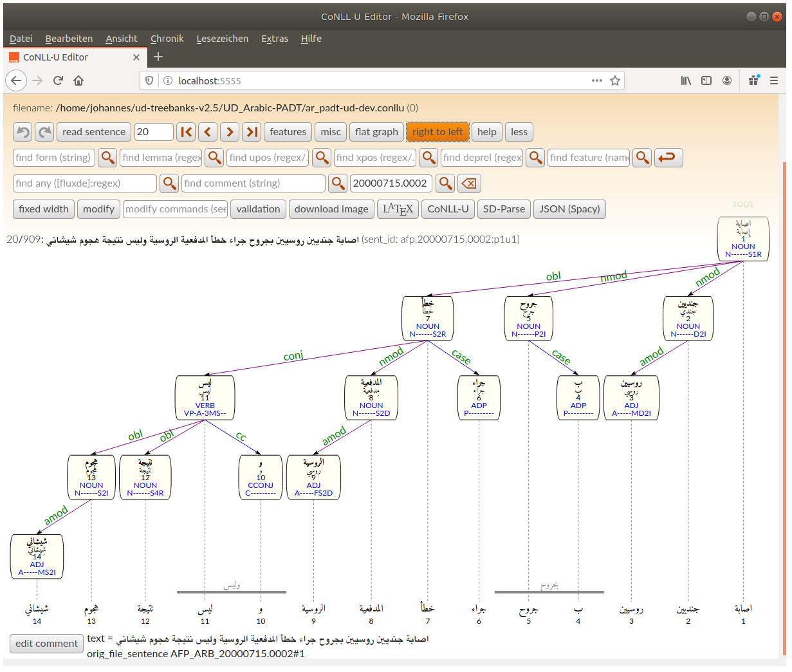The image size is (792, 672).
Task: Search icon next to find form field
Action: (108, 158)
